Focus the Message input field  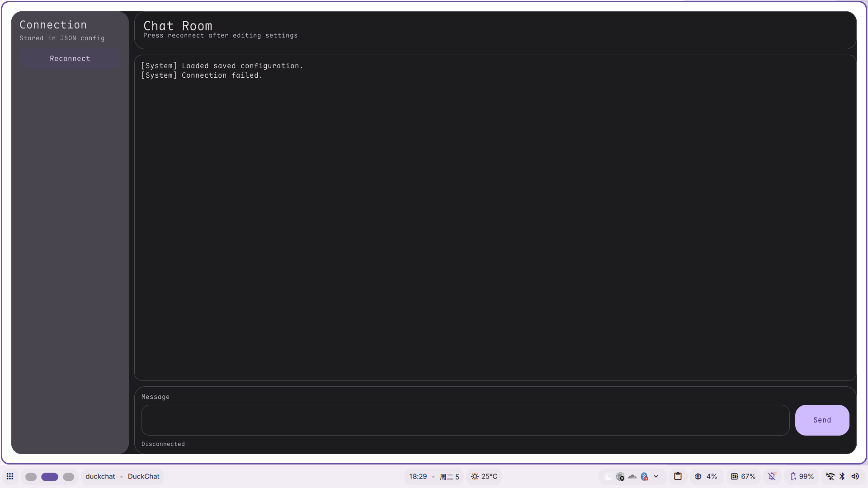465,420
